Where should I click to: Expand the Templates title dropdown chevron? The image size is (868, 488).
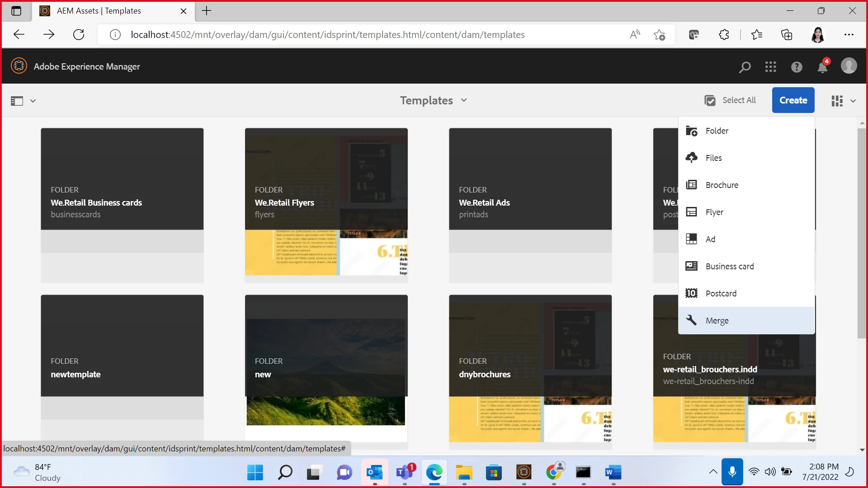tap(464, 100)
